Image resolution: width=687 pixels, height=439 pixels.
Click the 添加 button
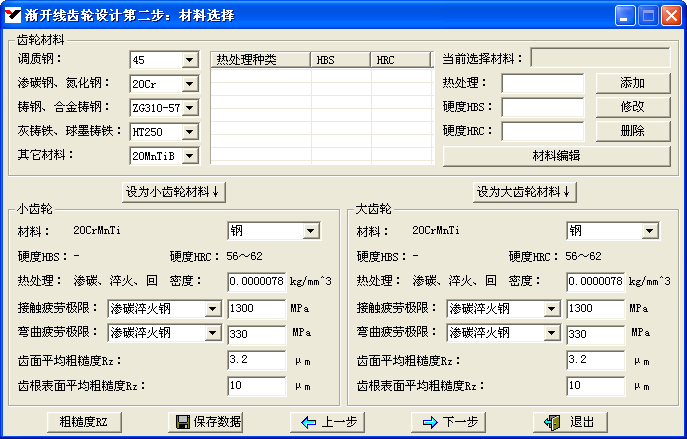click(x=633, y=83)
